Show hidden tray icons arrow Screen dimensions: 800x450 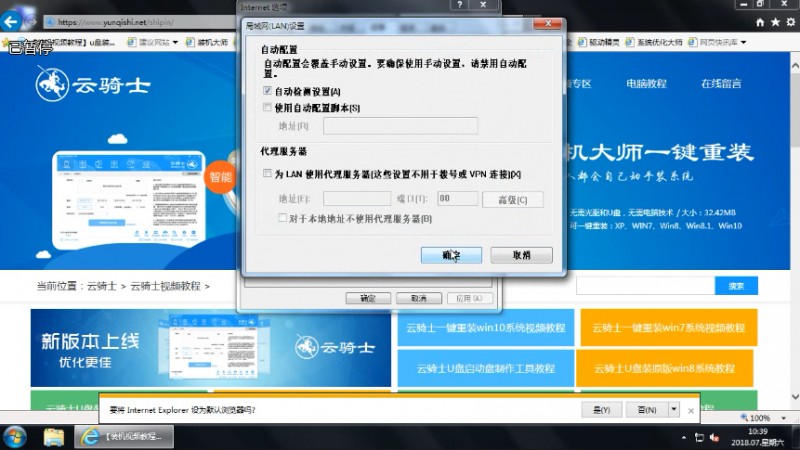684,437
